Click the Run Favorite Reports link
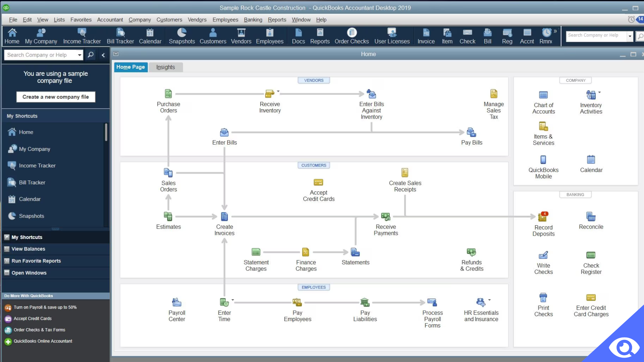644x362 pixels. (36, 260)
